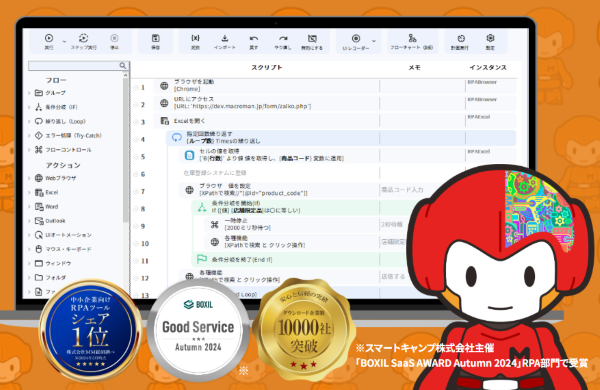Viewport: 600px width, 390px height.
Task: Select the フォルダ action item
Action: pos(51,277)
